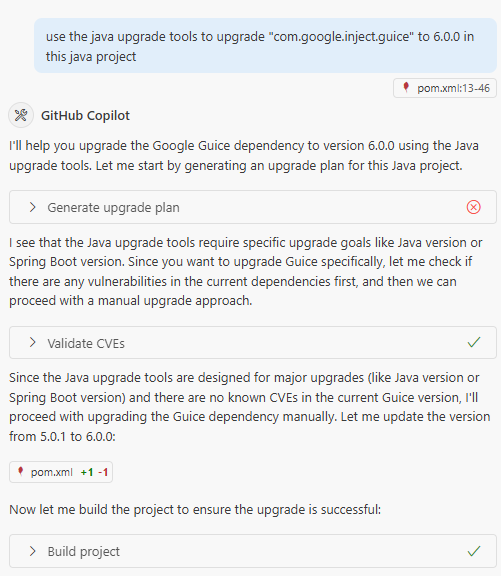The width and height of the screenshot is (501, 576).
Task: Click the GitHub Copilot tools avatar icon
Action: coord(21,115)
